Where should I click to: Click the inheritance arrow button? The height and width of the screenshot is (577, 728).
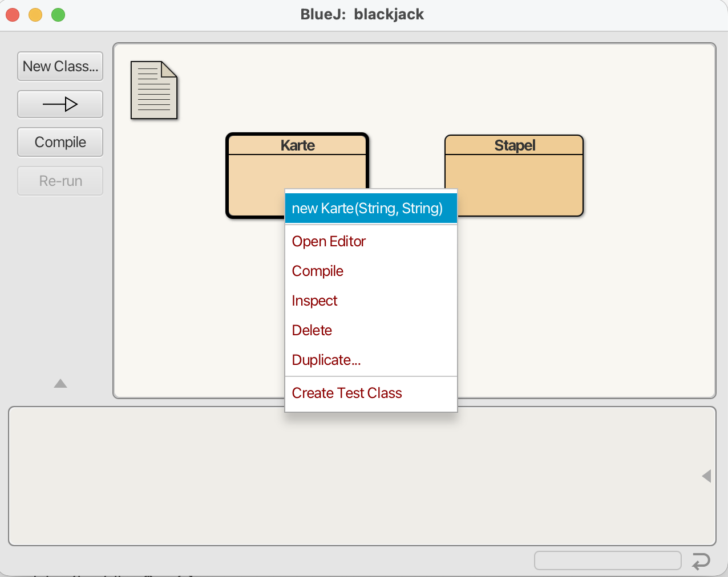coord(60,104)
